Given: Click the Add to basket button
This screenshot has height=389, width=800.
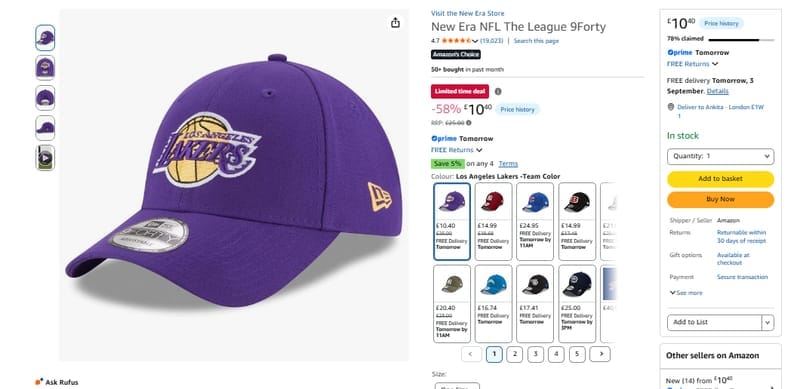Looking at the screenshot, I should click(x=720, y=179).
